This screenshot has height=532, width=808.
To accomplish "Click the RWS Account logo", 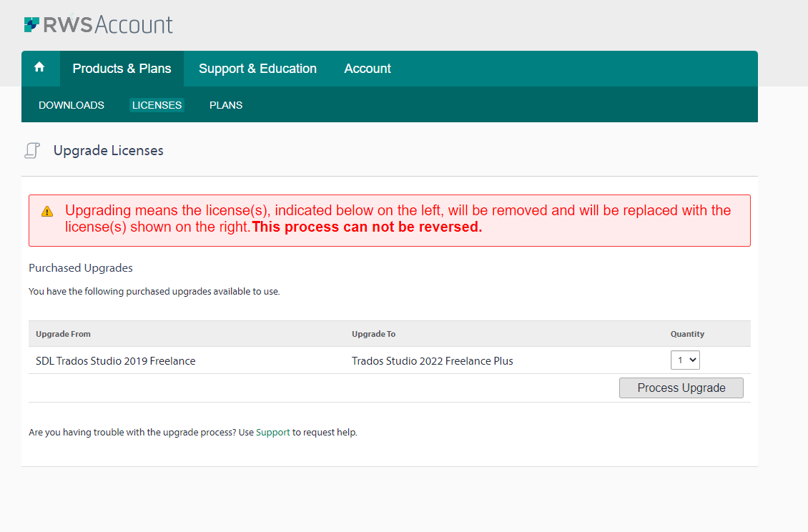I will 98,24.
